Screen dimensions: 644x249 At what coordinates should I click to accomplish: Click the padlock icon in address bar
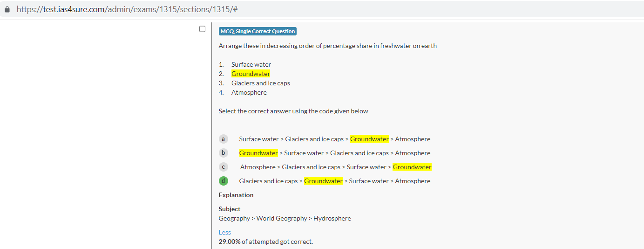point(7,9)
